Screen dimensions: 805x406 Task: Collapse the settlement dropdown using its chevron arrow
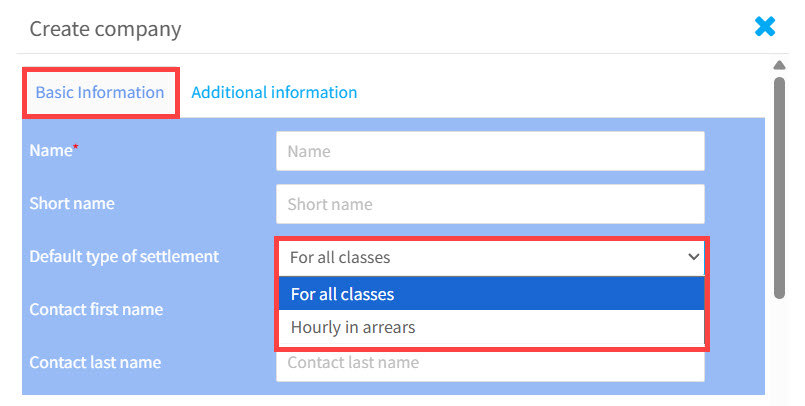[694, 257]
